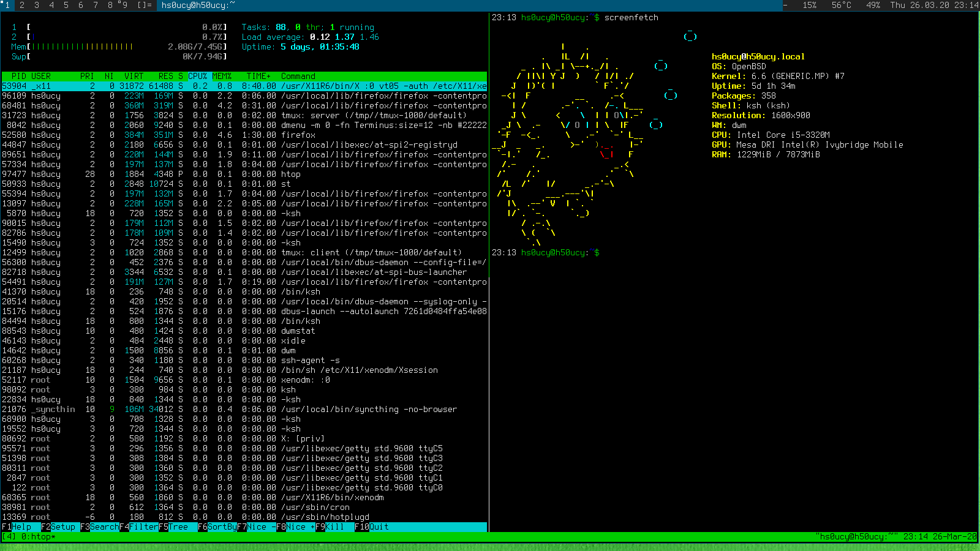980x551 pixels.
Task: Select the xenodm: :0 process row
Action: (244, 380)
